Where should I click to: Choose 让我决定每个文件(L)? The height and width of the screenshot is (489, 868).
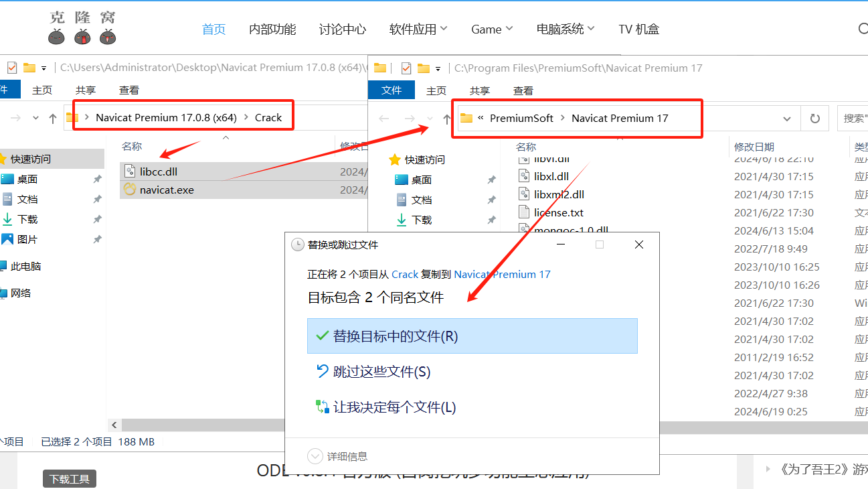(x=472, y=407)
